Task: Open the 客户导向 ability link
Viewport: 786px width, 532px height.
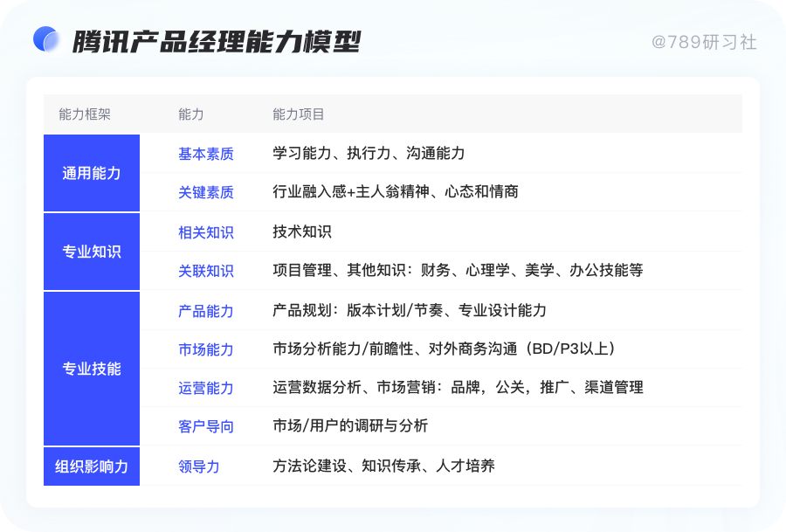Action: (x=206, y=426)
